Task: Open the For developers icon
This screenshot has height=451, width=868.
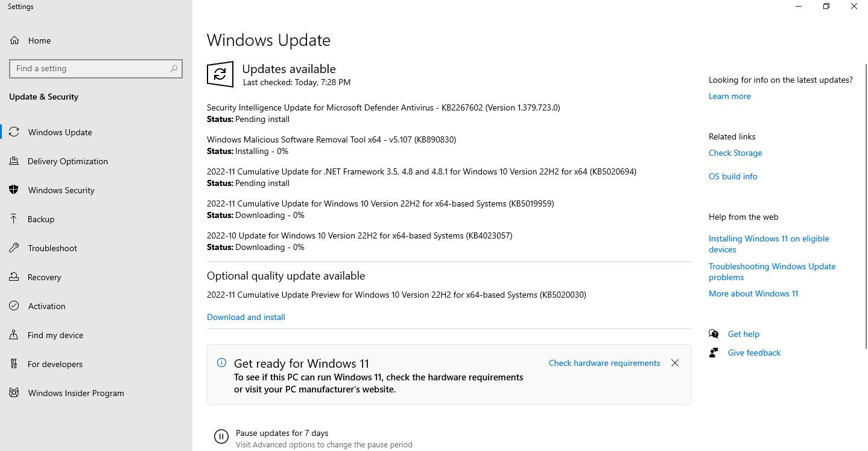Action: (x=14, y=364)
